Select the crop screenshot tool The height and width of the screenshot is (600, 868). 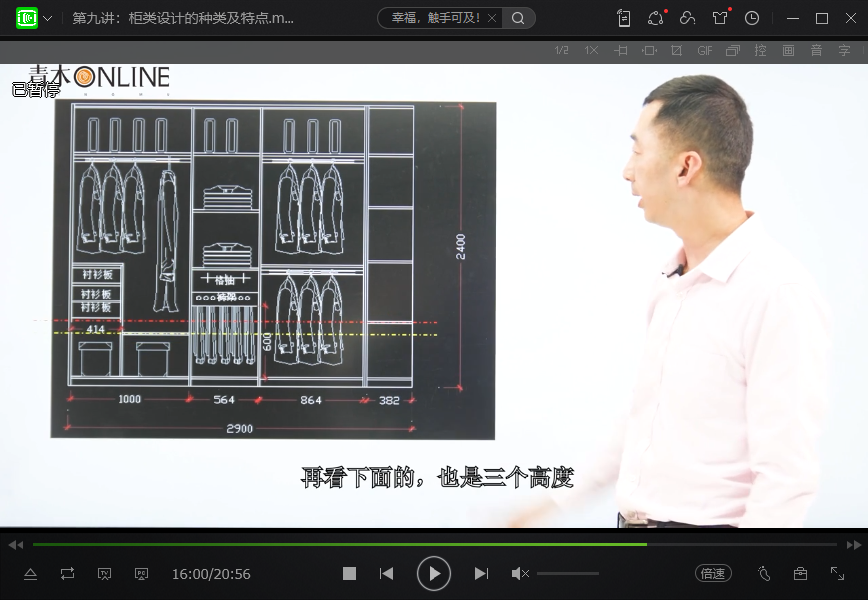point(676,50)
